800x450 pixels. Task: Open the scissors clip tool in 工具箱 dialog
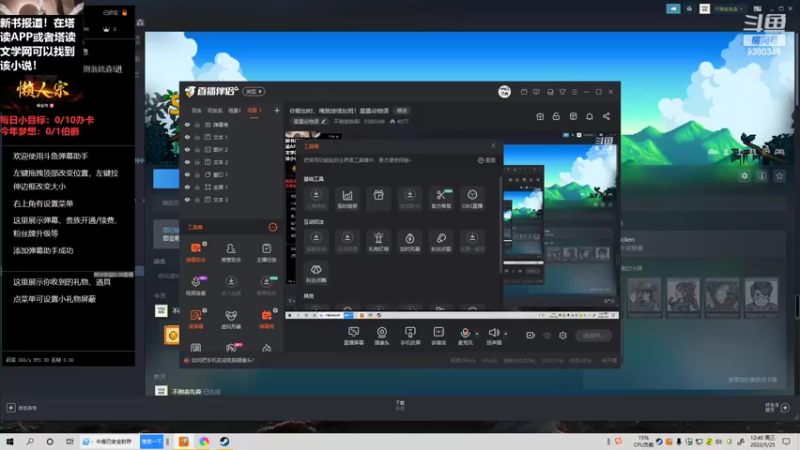tap(441, 198)
